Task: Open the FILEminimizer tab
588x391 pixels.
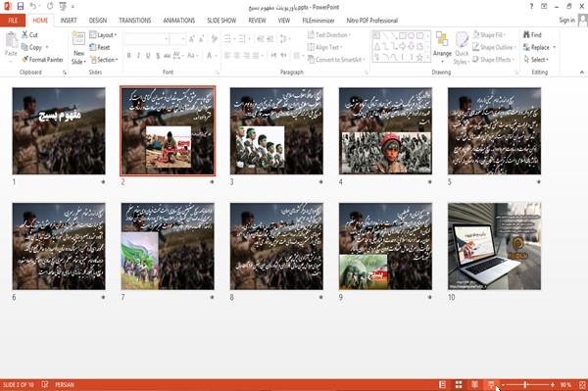Action: pos(318,21)
